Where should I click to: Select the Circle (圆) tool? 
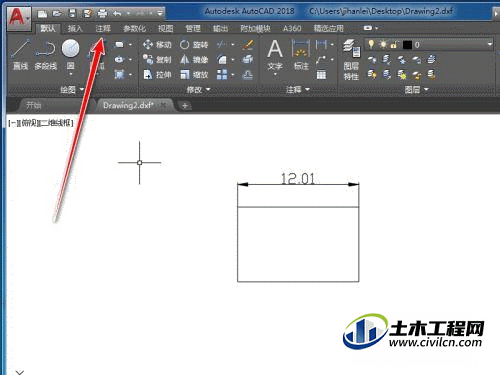pos(70,53)
